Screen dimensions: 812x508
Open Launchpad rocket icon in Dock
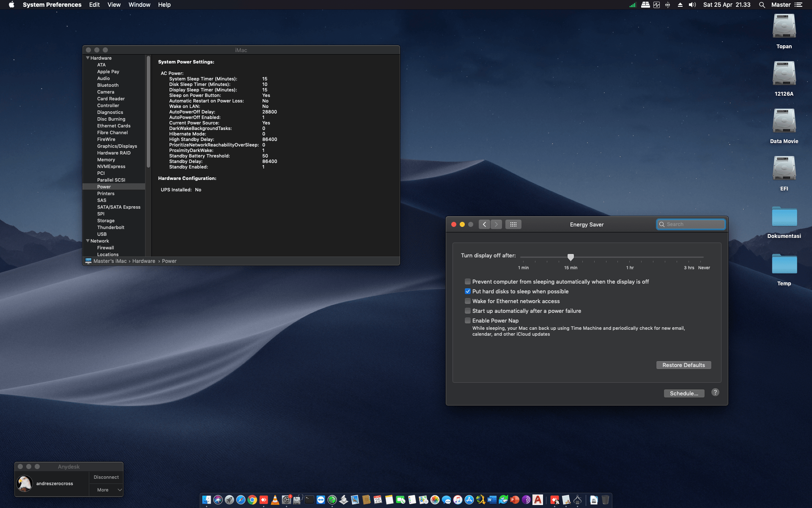229,500
